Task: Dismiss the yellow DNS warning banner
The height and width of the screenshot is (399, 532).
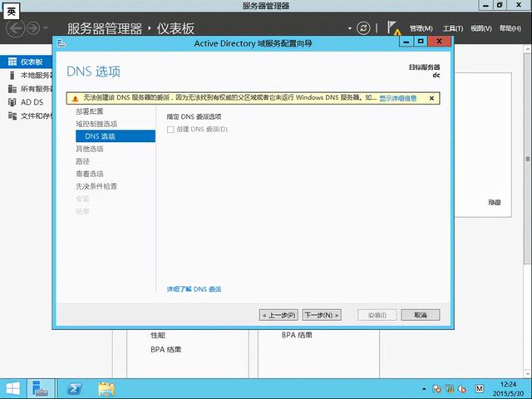Action: tap(431, 98)
